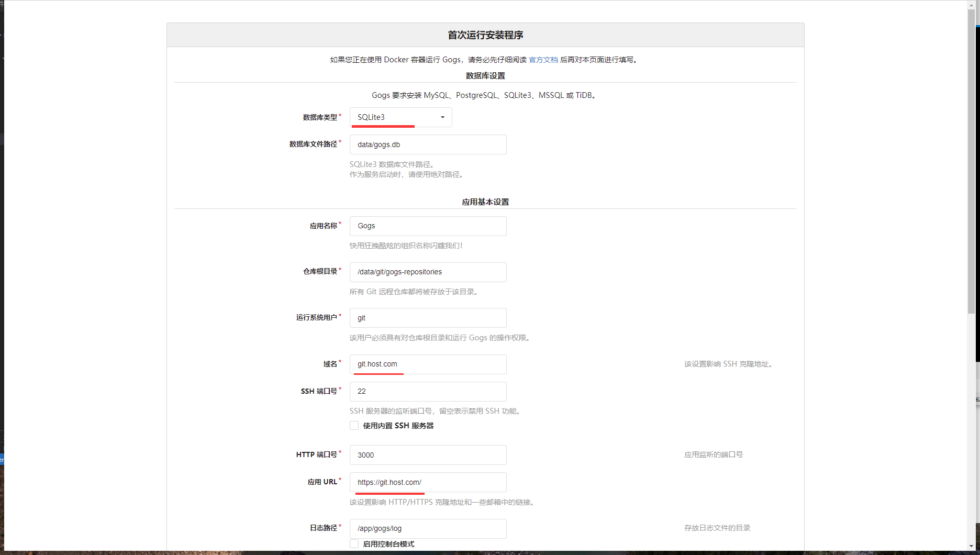Click the hint SSH 服务器的监听端口号
This screenshot has width=980, height=555.
click(436, 411)
